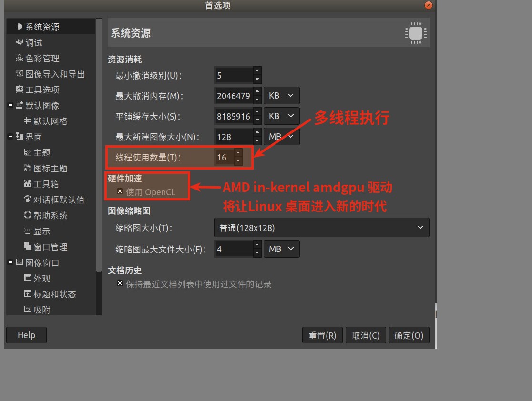Click the 默认图像 icon
Image resolution: width=532 pixels, height=401 pixels.
click(x=20, y=105)
